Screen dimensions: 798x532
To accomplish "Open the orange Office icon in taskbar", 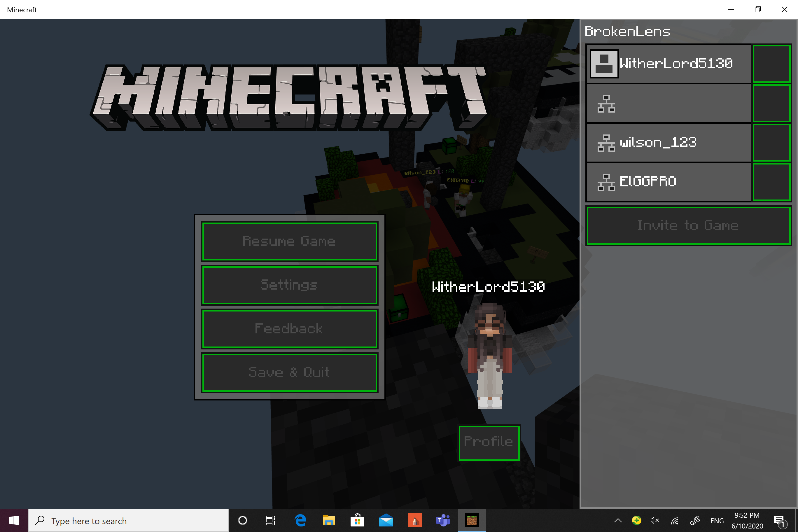I will (x=415, y=520).
